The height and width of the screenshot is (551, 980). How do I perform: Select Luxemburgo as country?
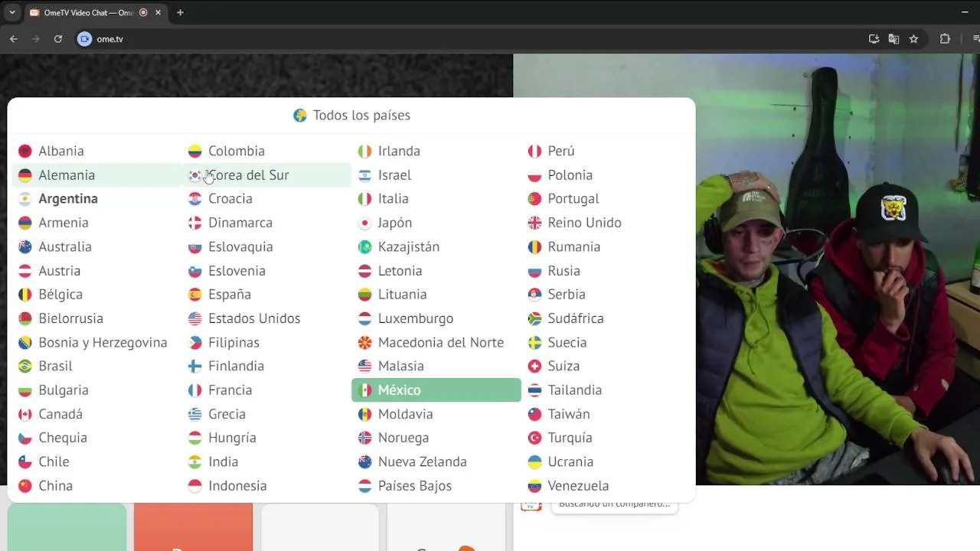coord(436,318)
